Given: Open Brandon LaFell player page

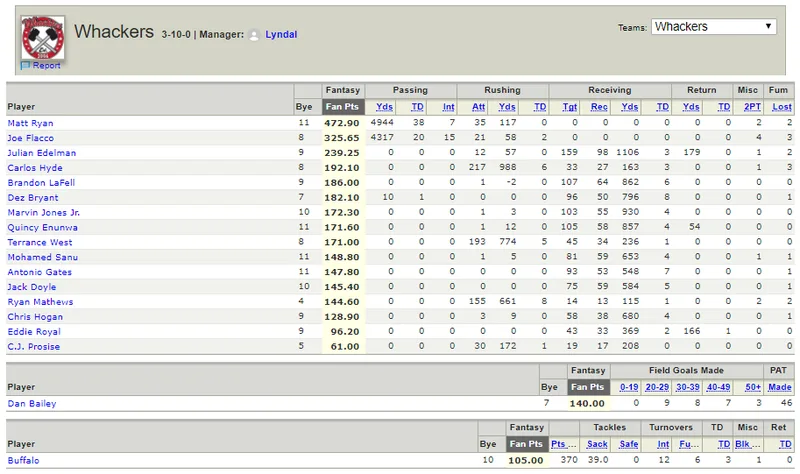Looking at the screenshot, I should coord(41,183).
